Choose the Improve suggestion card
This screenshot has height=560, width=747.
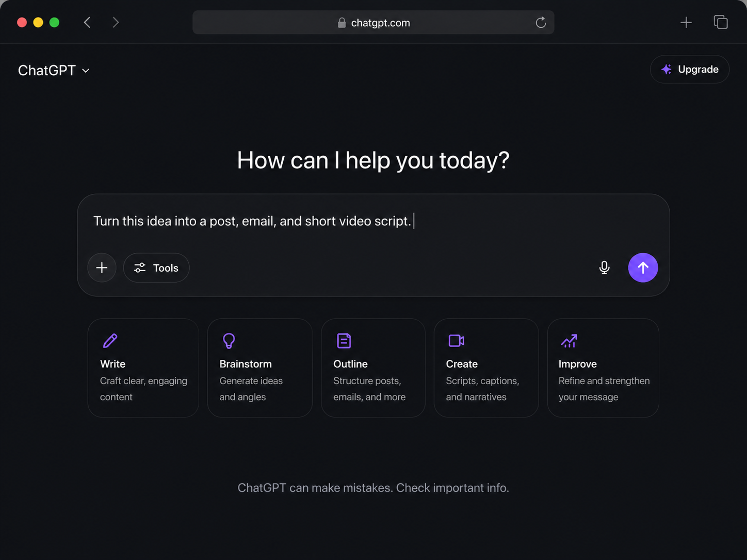tap(603, 368)
